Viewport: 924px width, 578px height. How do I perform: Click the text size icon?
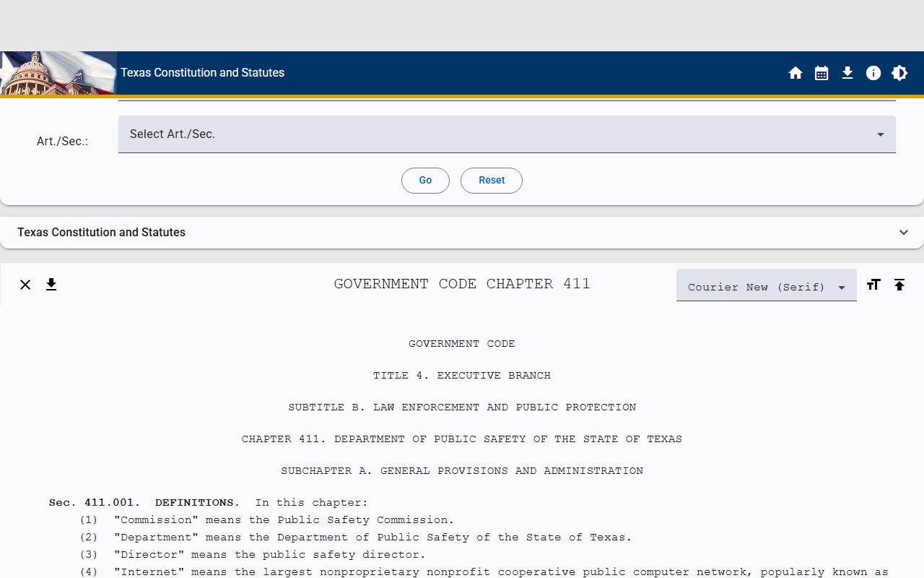click(x=873, y=285)
